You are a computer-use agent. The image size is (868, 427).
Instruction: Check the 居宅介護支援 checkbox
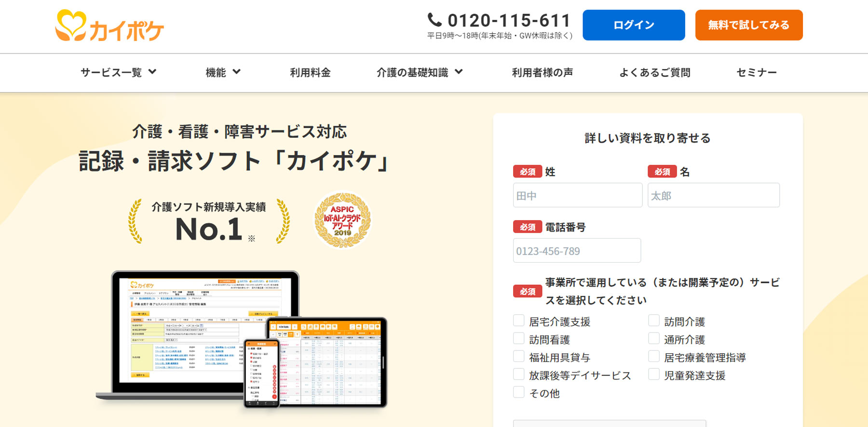[519, 320]
